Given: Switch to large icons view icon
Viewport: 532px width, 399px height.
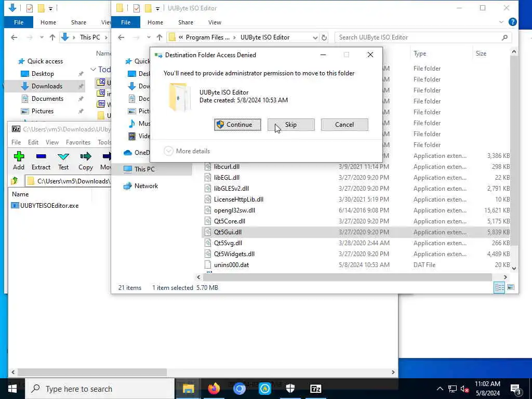Looking at the screenshot, I should [x=510, y=287].
